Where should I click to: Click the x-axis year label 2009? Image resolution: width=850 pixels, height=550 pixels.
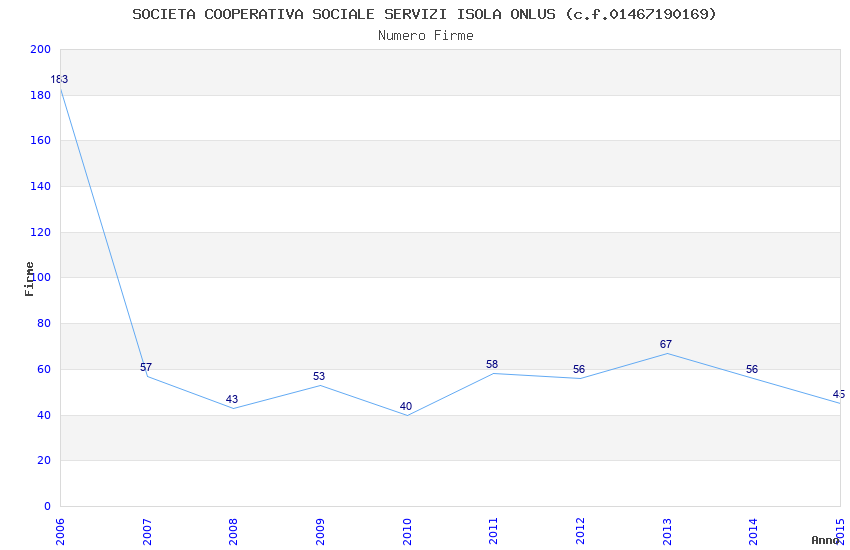coord(320,532)
